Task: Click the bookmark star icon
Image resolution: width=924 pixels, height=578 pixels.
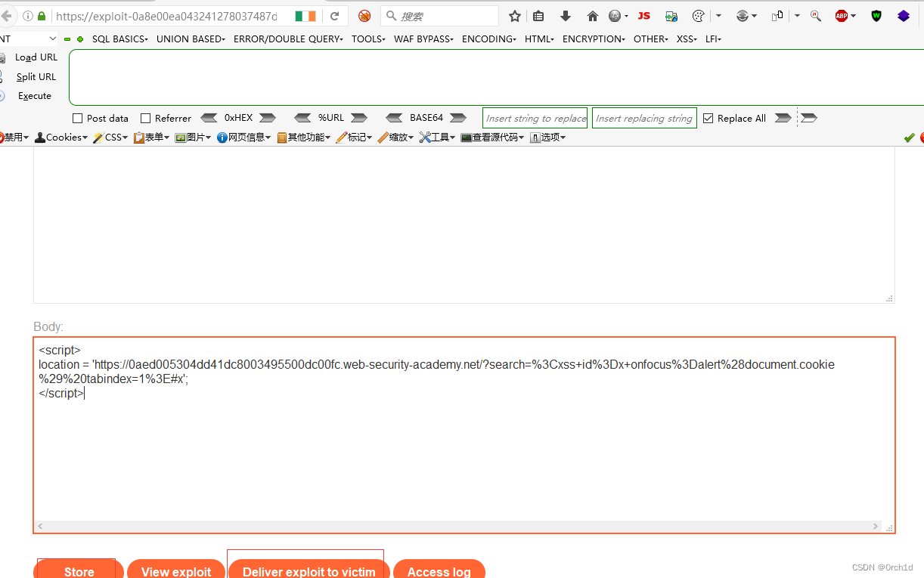Action: 515,16
